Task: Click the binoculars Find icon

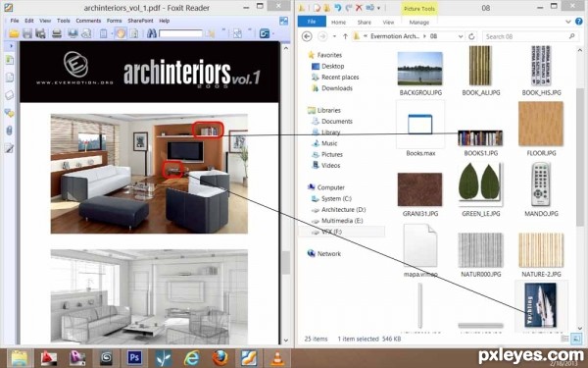Action: point(152,33)
